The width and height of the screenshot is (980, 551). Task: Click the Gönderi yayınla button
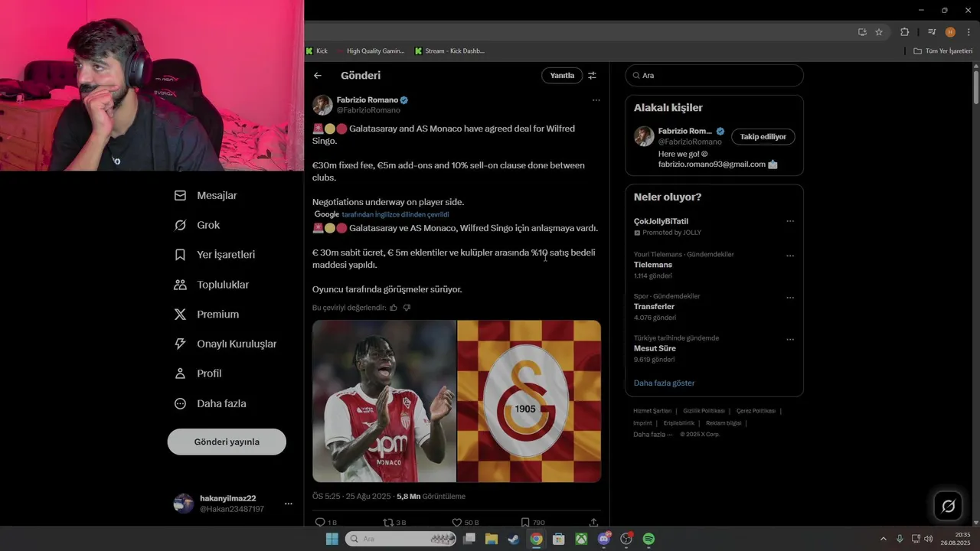227,442
